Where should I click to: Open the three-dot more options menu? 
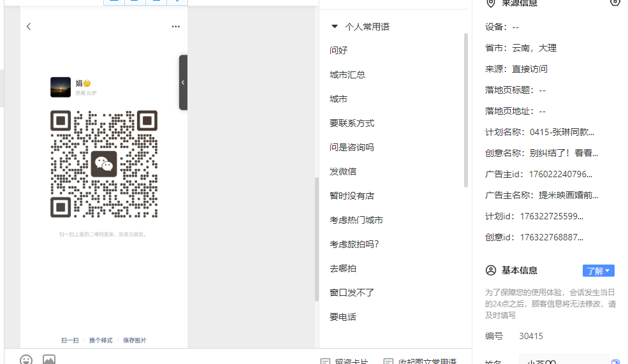pyautogui.click(x=175, y=26)
